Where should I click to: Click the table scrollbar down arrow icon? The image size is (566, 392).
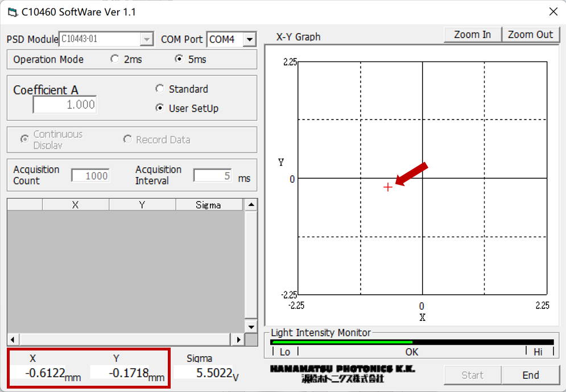coord(250,327)
